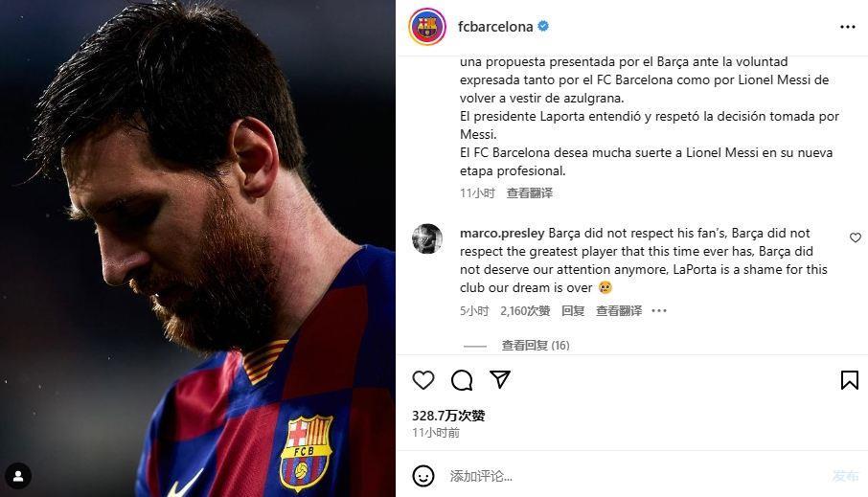The width and height of the screenshot is (868, 497).
Task: Open more options dots on marco.presley's comment
Action: [659, 311]
